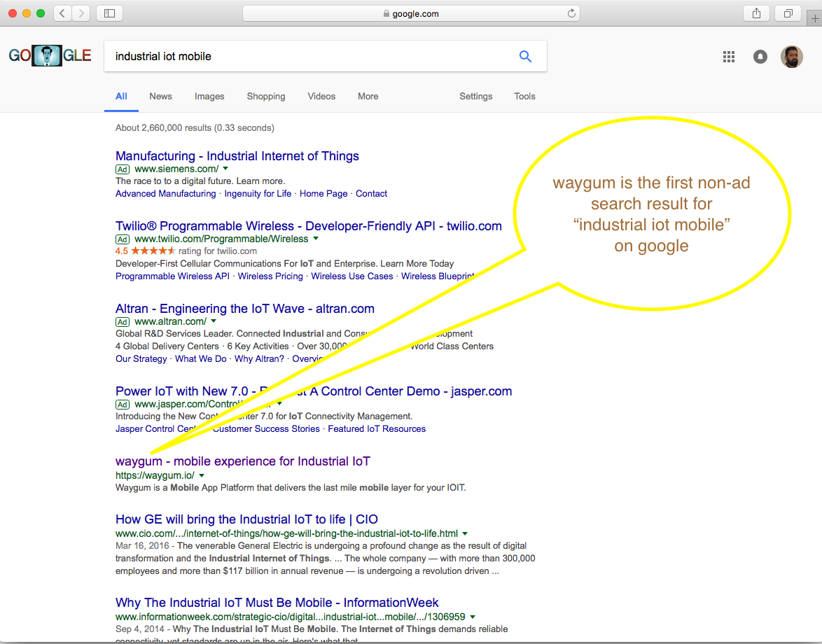Open Twilio Programmable Wireless ad title
Image resolution: width=822 pixels, height=644 pixels.
(308, 226)
